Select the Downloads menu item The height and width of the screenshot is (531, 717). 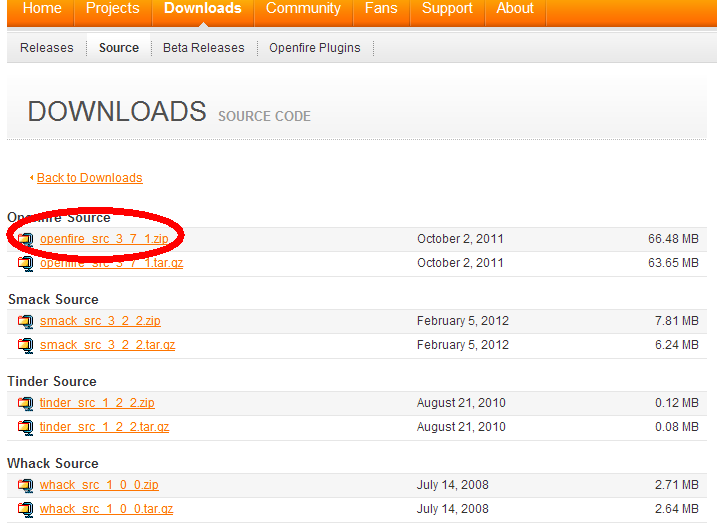pos(203,8)
